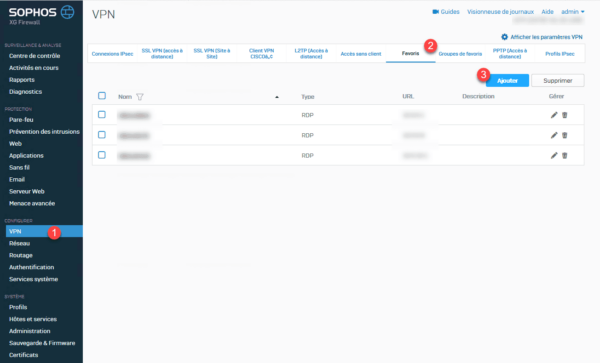Screen dimensions: 600x363
Task: Edit the second RDP bookmark with pencil icon
Action: coord(554,135)
